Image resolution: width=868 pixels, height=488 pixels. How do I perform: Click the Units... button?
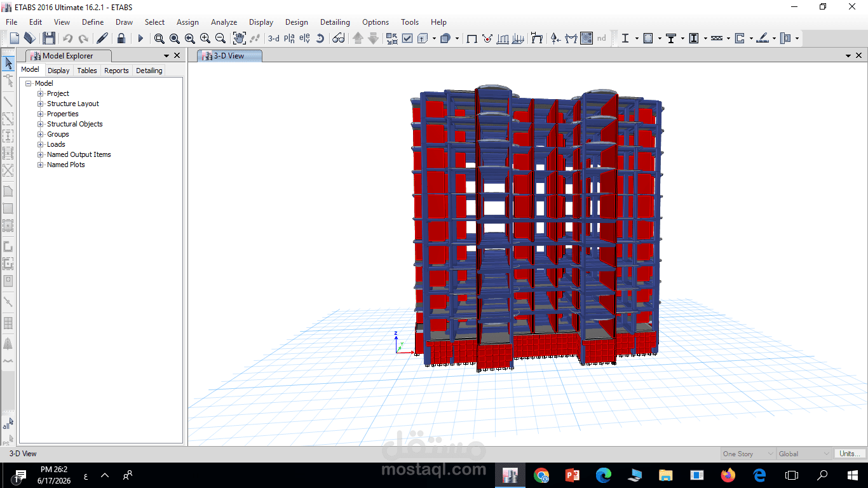pos(850,454)
